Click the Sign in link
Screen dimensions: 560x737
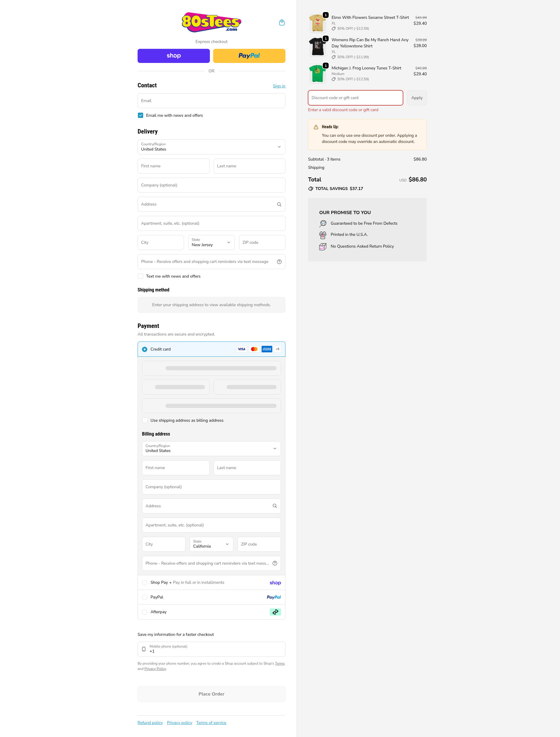[279, 86]
